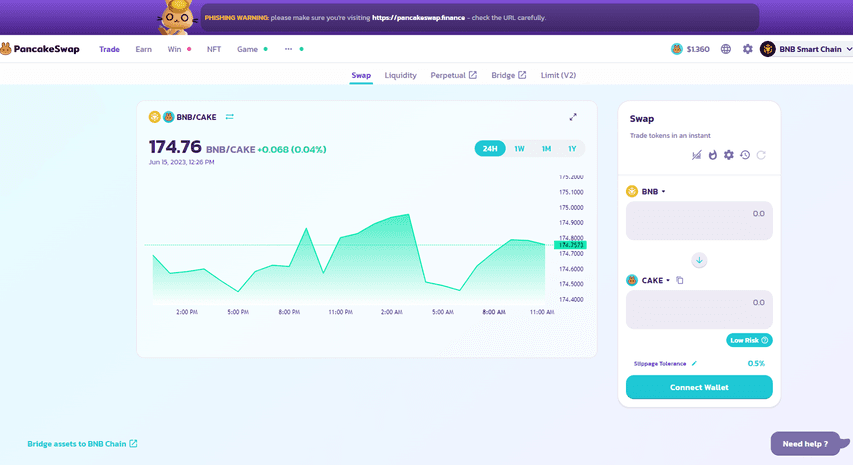Open CAKE token selector dropdown
Image resolution: width=853 pixels, height=465 pixels.
coord(648,281)
